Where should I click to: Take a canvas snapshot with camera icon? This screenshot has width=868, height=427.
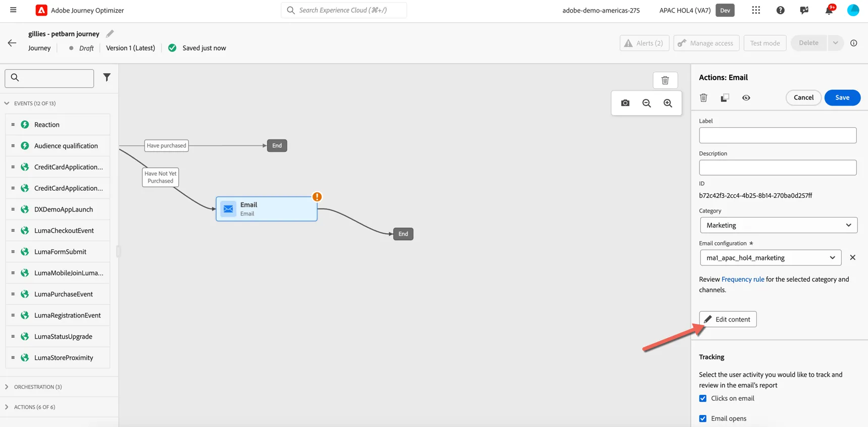tap(625, 103)
